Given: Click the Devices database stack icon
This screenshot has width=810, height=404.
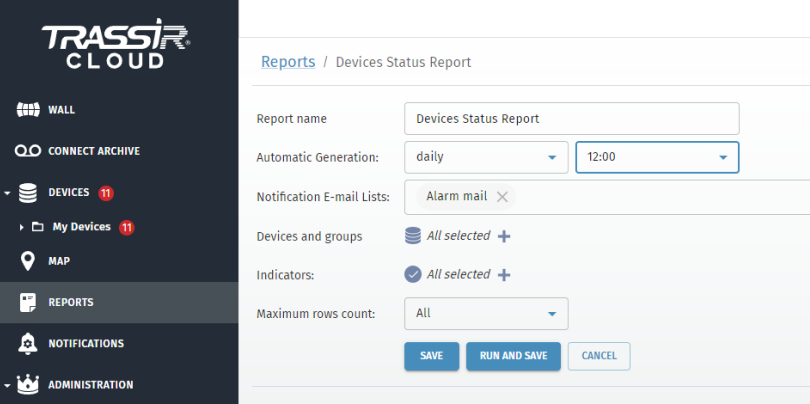Looking at the screenshot, I should (x=28, y=192).
